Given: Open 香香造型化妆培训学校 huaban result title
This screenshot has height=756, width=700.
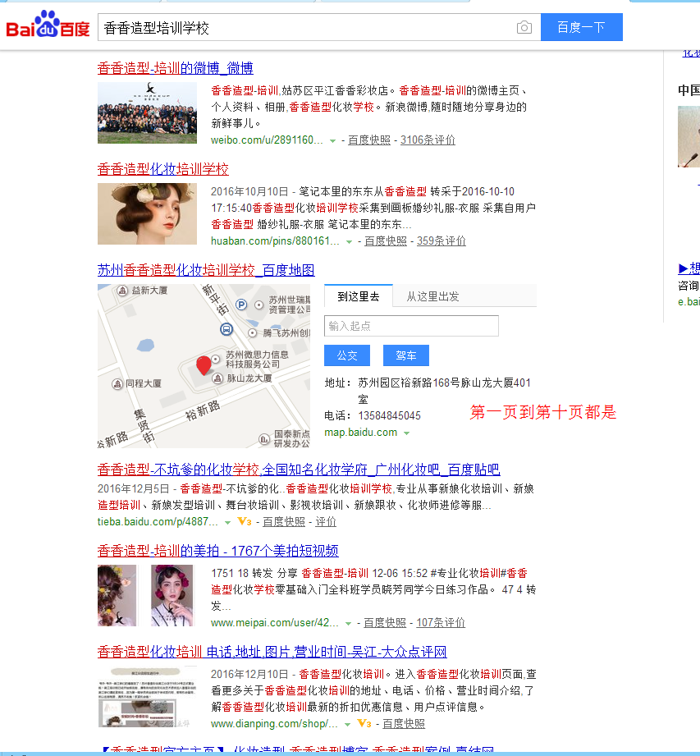Looking at the screenshot, I should point(163,169).
